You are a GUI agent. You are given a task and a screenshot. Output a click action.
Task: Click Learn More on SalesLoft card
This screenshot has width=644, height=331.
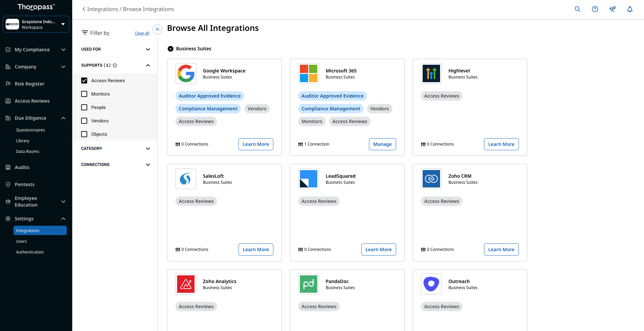(256, 250)
